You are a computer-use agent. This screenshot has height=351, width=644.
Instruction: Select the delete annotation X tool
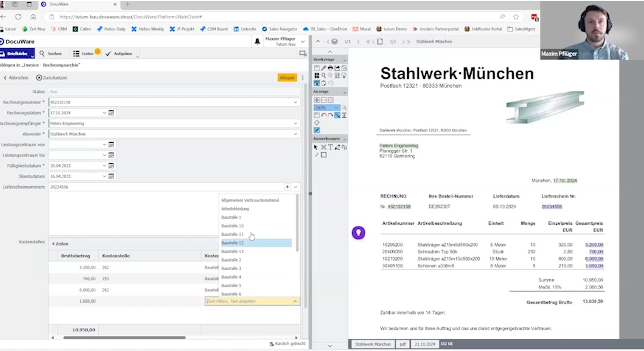(x=324, y=147)
